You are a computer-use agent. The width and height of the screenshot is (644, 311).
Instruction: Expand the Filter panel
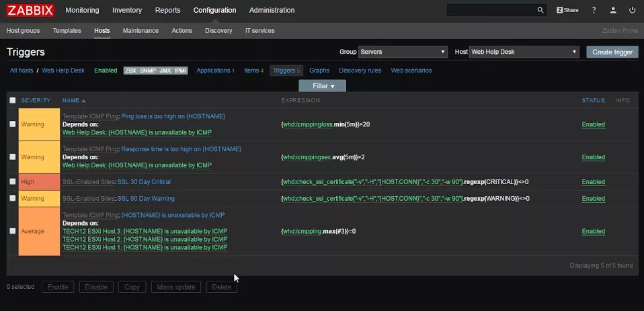[323, 86]
